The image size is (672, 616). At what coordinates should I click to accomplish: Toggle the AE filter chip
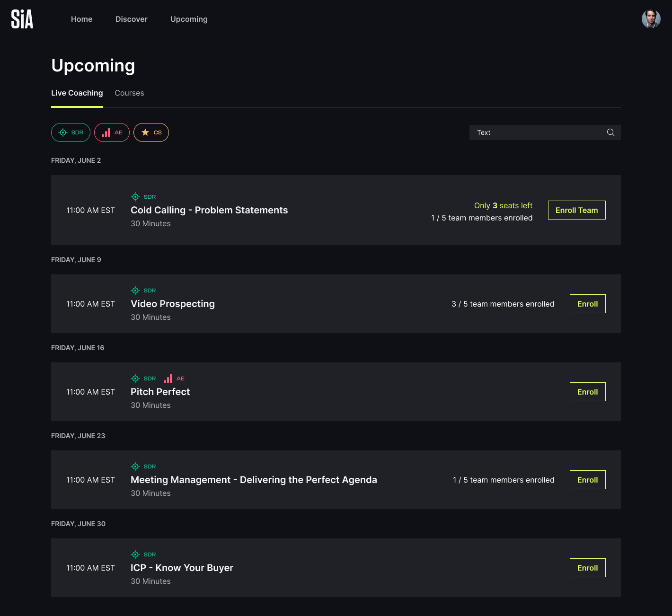click(112, 132)
